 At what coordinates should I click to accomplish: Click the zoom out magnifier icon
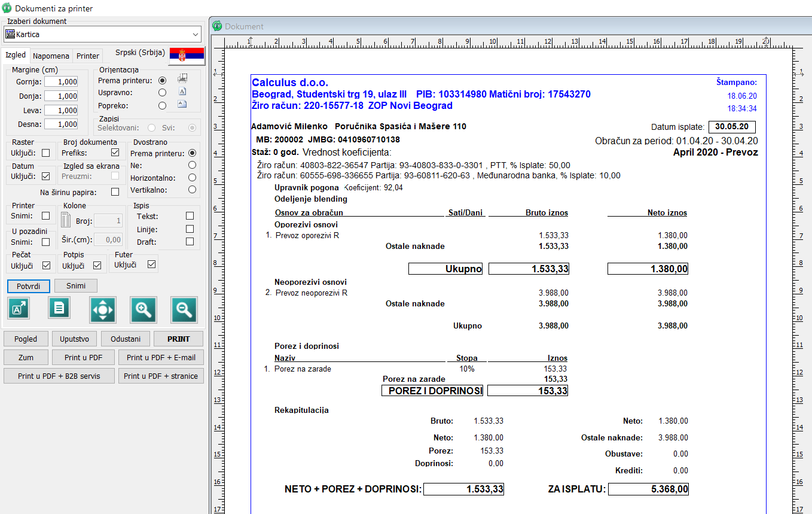click(x=184, y=309)
